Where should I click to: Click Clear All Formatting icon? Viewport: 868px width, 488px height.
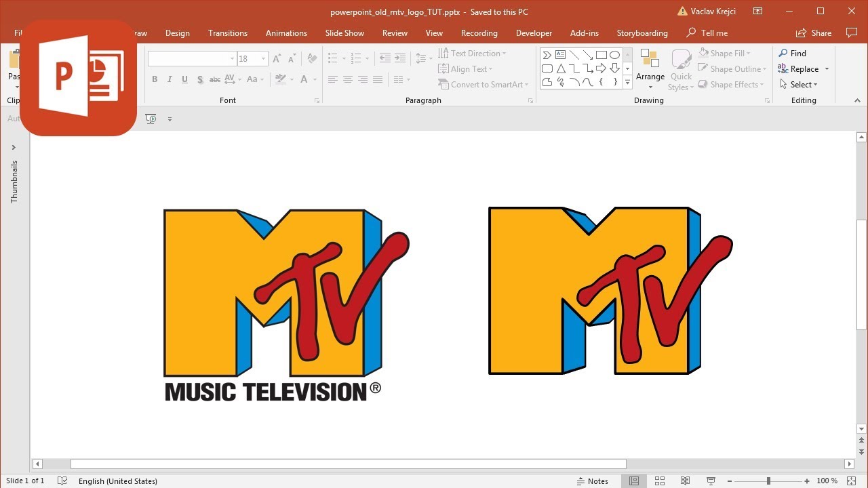312,59
